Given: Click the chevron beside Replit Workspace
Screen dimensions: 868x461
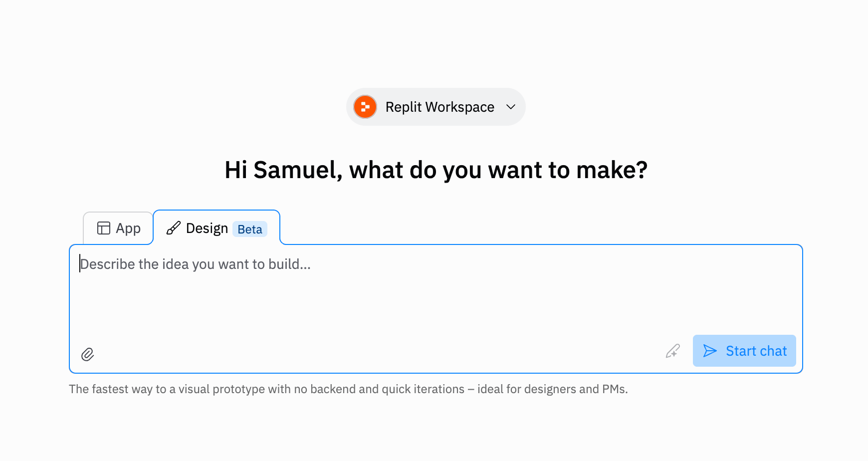Looking at the screenshot, I should (510, 107).
